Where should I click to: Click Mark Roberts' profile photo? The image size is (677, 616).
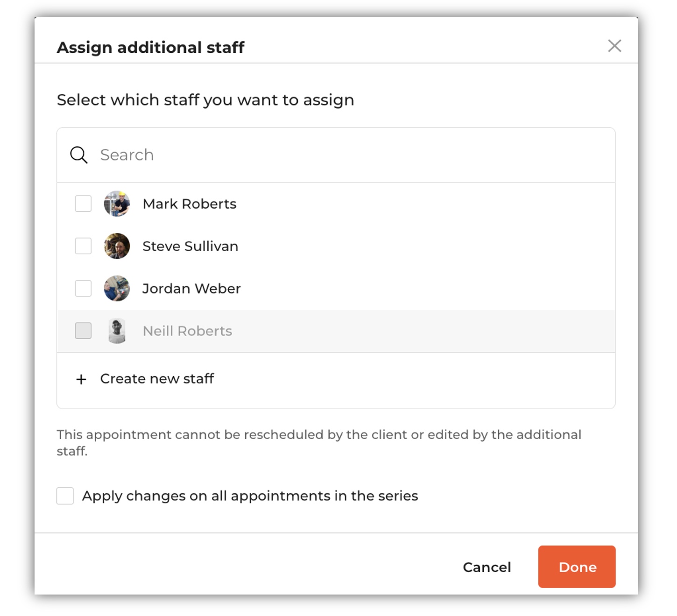point(117,203)
